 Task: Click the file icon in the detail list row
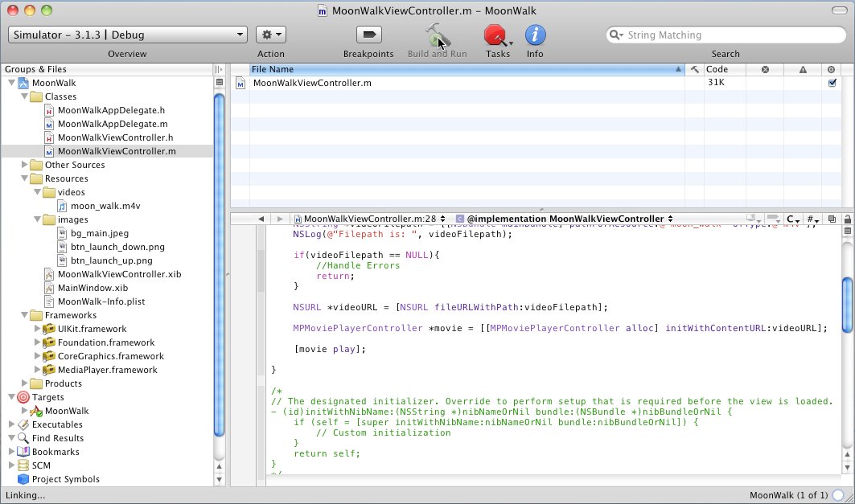pyautogui.click(x=240, y=83)
